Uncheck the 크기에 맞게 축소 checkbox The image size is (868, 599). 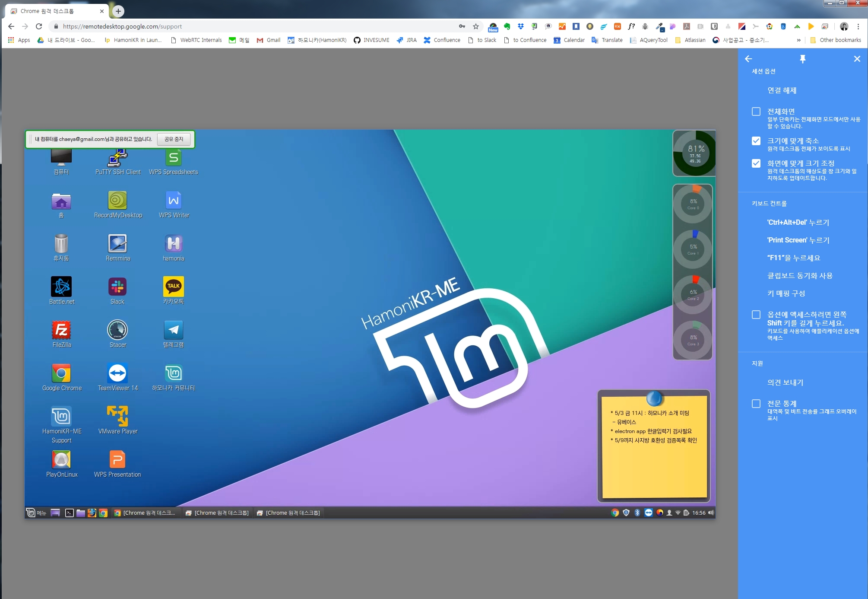pyautogui.click(x=756, y=141)
